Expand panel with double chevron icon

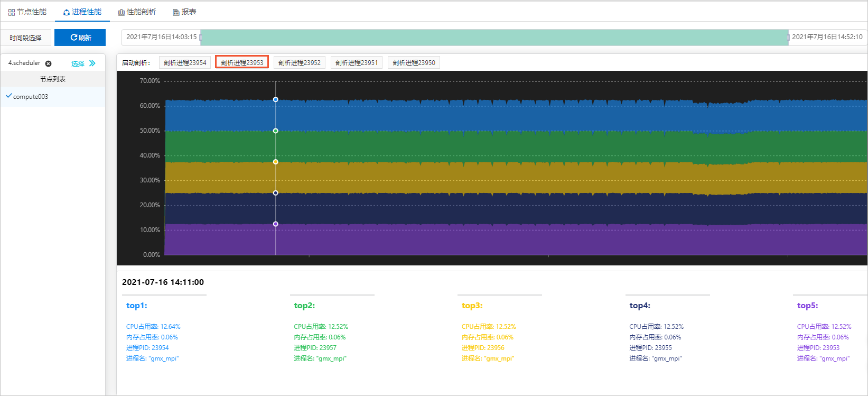click(92, 63)
